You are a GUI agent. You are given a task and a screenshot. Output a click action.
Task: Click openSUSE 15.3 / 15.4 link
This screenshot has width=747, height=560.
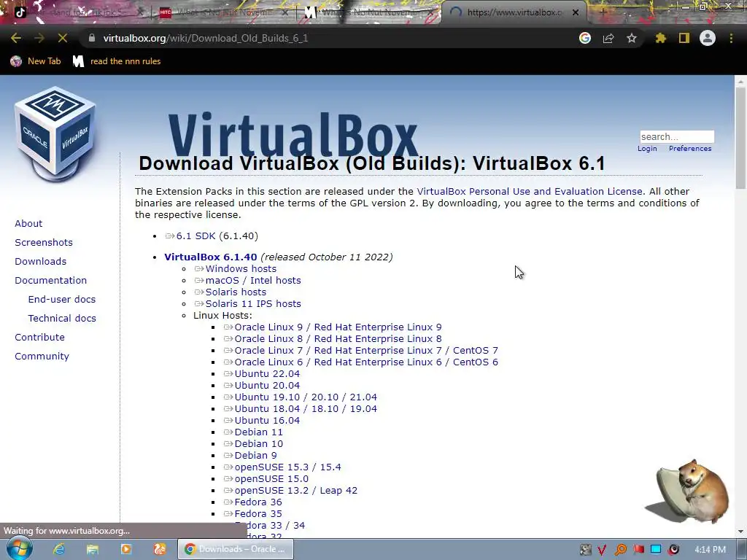[x=287, y=467]
